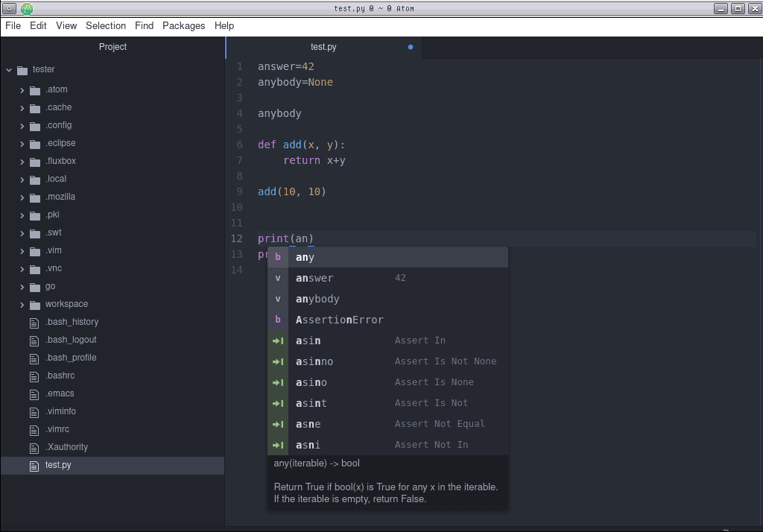Viewport: 763px width, 532px height.
Task: Click the 'v' variable badge beside answer
Action: tap(278, 278)
